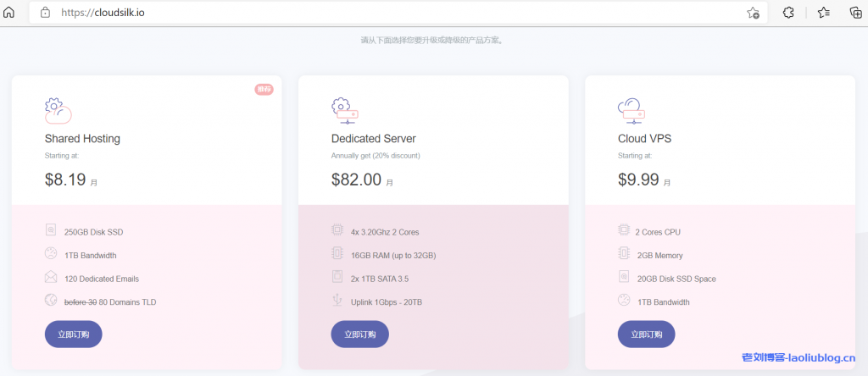
Task: Click the 4x 3.20Ghz 2 Cores chip icon
Action: [x=337, y=230]
